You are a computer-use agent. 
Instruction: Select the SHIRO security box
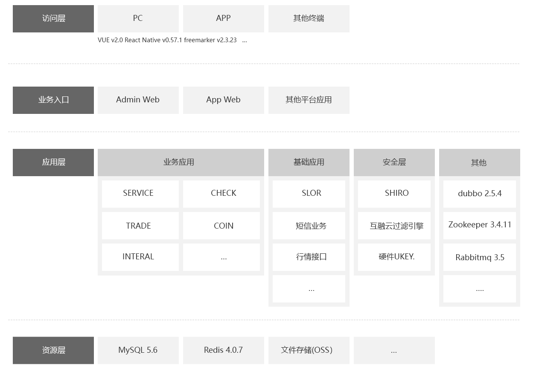coord(394,194)
